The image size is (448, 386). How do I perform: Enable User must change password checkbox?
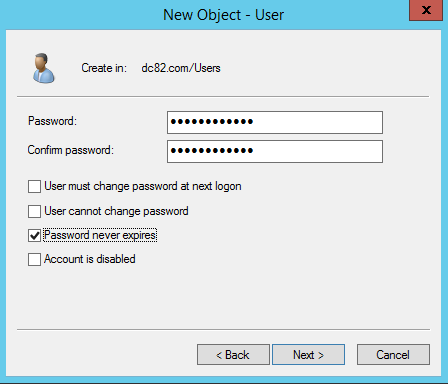pos(34,187)
